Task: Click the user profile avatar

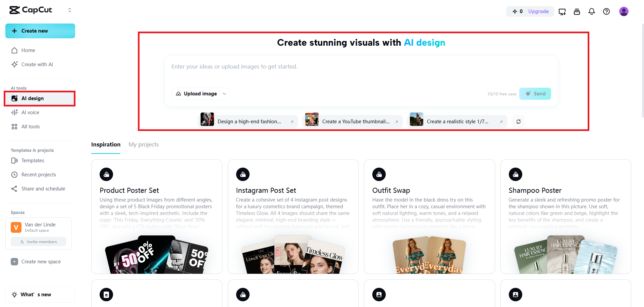Action: point(624,11)
